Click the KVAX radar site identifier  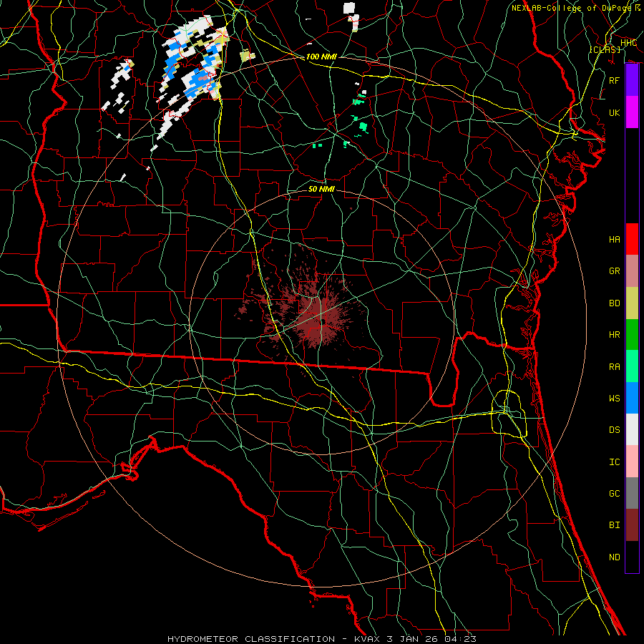point(366,639)
